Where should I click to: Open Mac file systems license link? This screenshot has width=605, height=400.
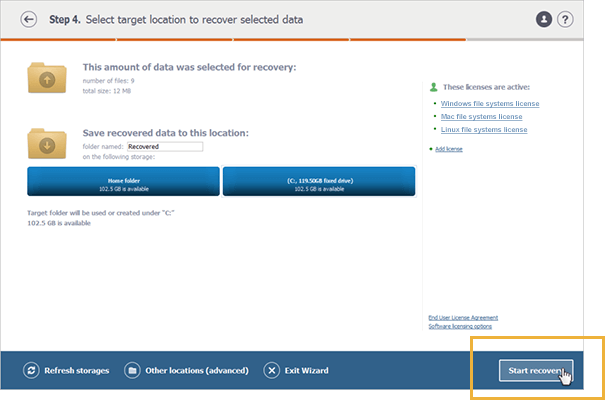coord(481,116)
